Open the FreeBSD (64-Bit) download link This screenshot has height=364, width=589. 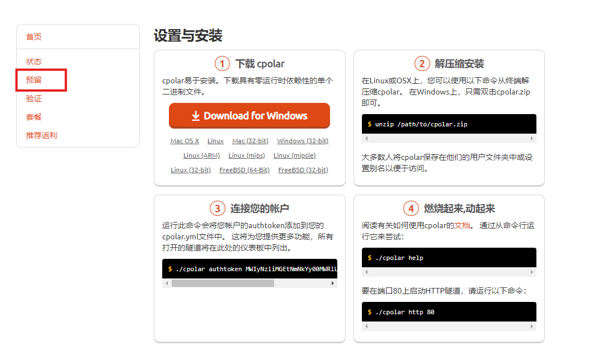[244, 170]
